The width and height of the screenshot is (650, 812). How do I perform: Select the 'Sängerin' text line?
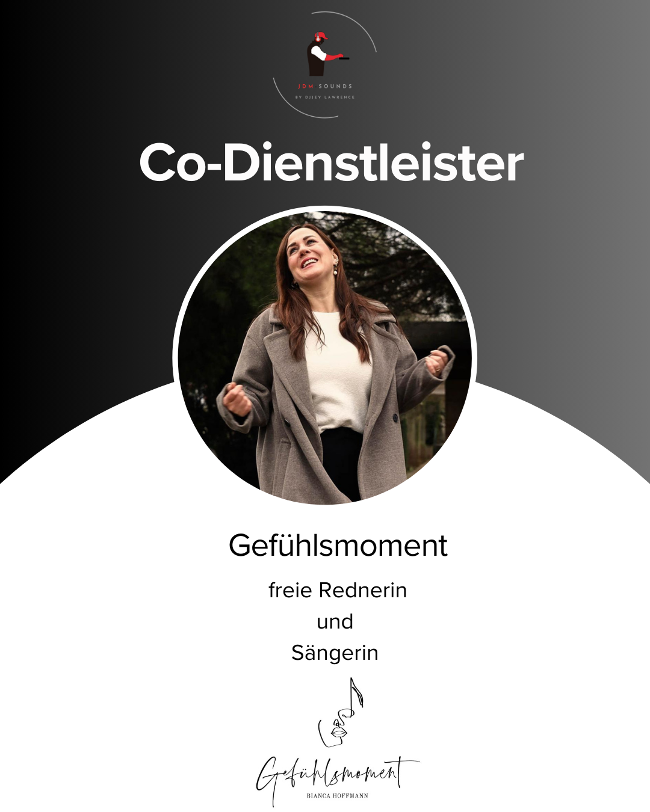(335, 653)
